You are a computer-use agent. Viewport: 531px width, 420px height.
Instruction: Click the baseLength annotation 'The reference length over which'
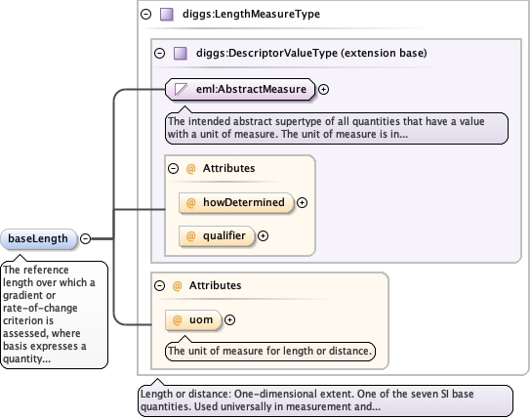point(55,315)
